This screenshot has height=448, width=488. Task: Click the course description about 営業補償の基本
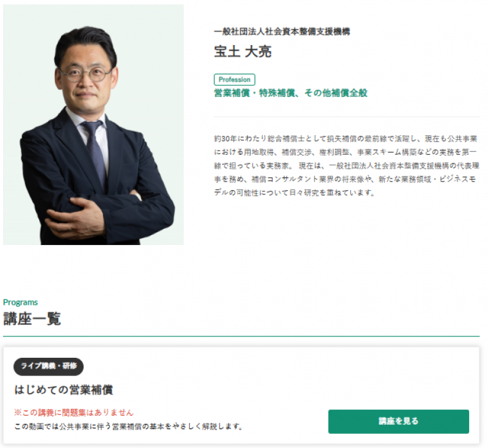point(129,426)
